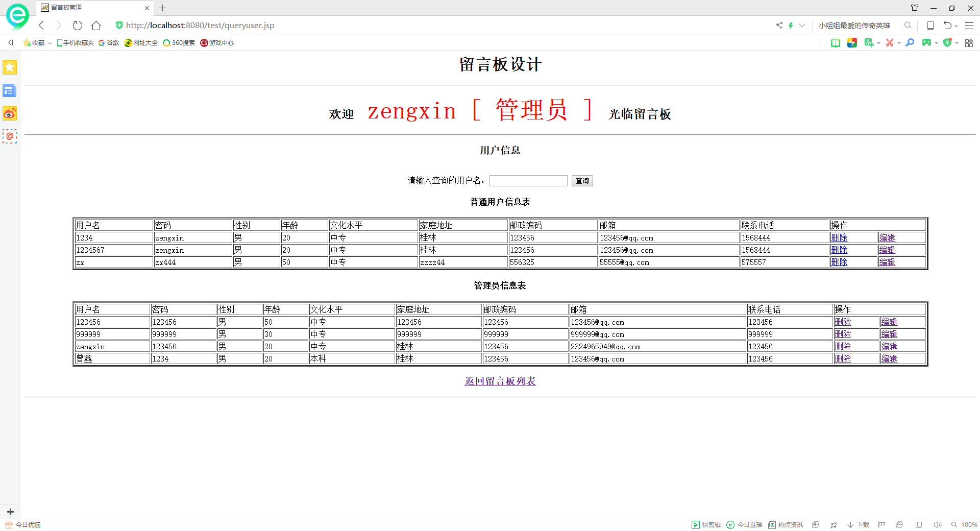The width and height of the screenshot is (980, 531).
Task: Click the browser forward arrow
Action: click(x=59, y=26)
